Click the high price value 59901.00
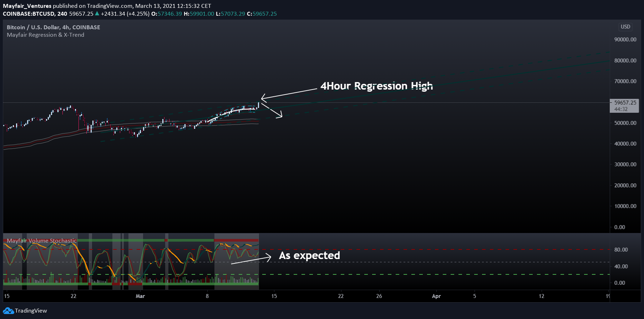 pyautogui.click(x=202, y=14)
